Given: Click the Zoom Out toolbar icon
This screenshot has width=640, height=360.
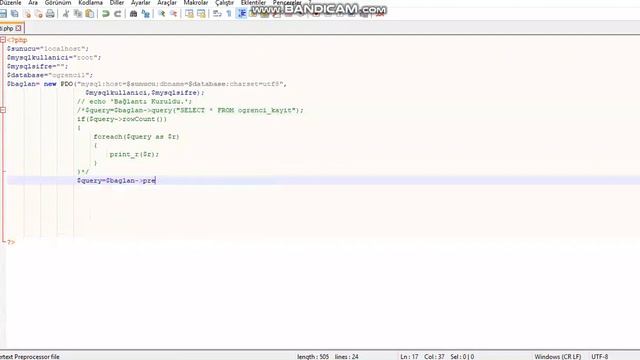Looking at the screenshot, I should click(x=173, y=14).
